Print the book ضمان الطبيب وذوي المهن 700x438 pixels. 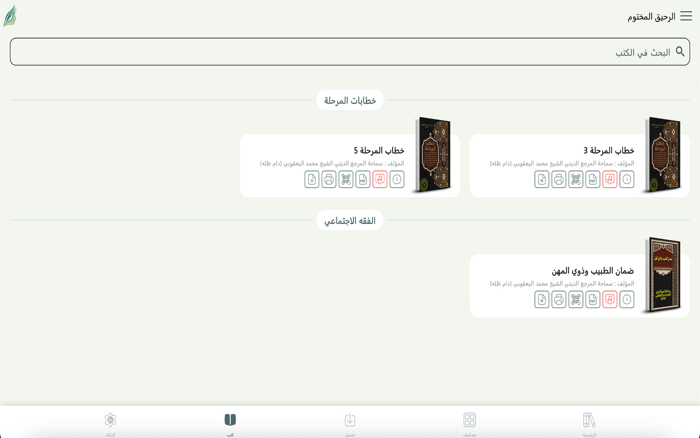pos(558,300)
